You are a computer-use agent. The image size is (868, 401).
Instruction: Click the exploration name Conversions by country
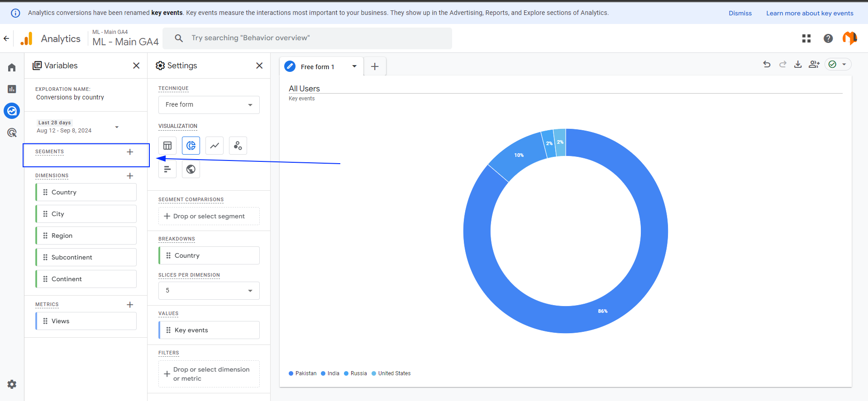coord(70,97)
